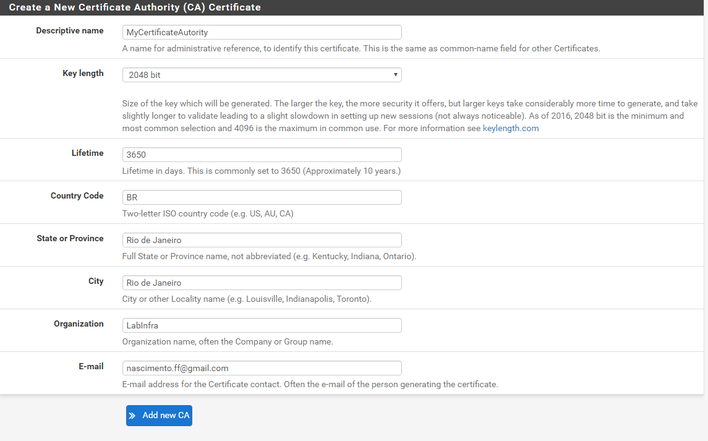Click the E-mail address input field
This screenshot has width=708, height=441.
click(262, 368)
